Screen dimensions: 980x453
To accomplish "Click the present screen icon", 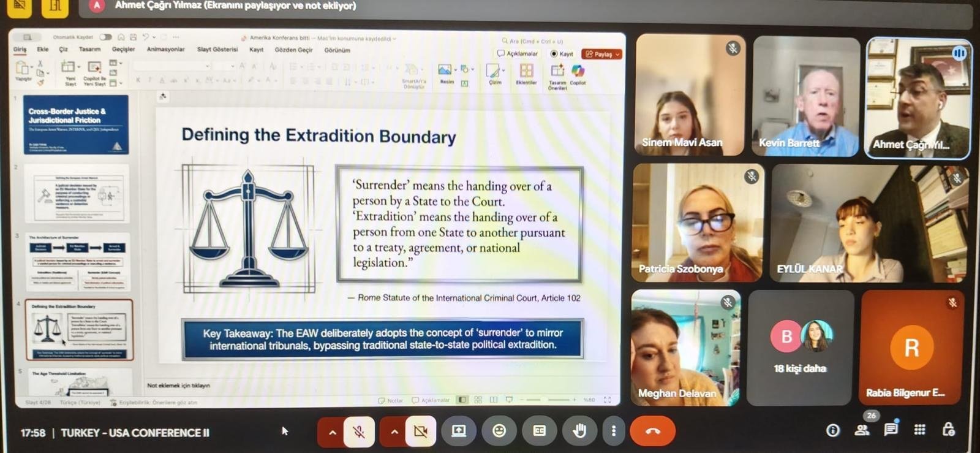I will 459,431.
